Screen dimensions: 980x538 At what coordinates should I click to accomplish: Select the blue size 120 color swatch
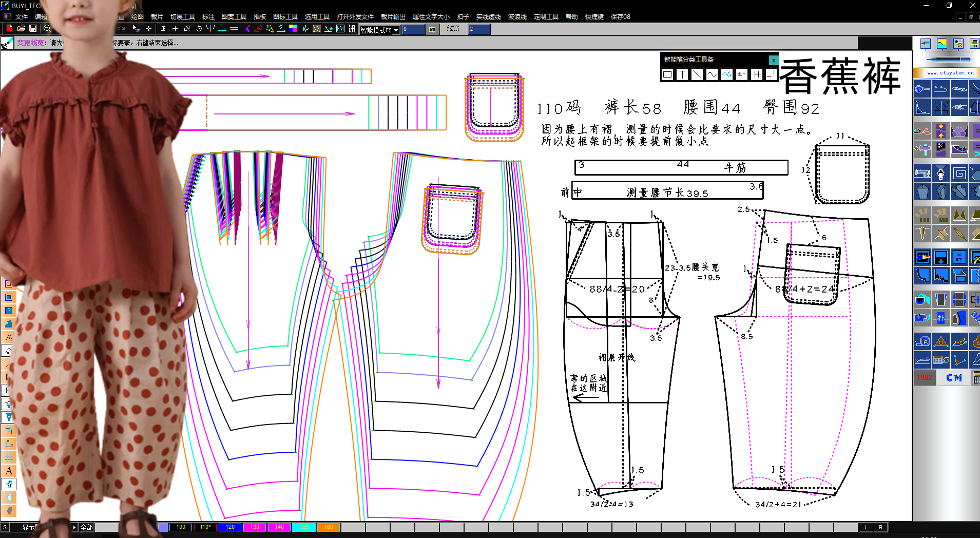pyautogui.click(x=230, y=527)
